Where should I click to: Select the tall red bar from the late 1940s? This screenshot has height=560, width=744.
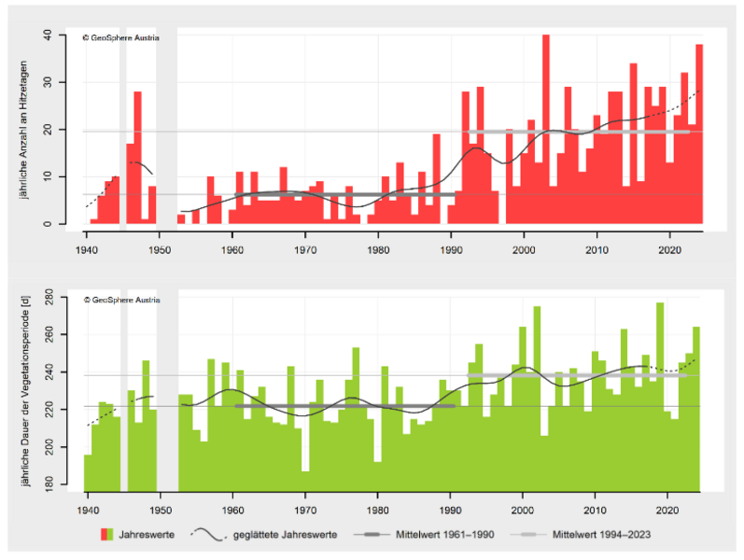137,158
